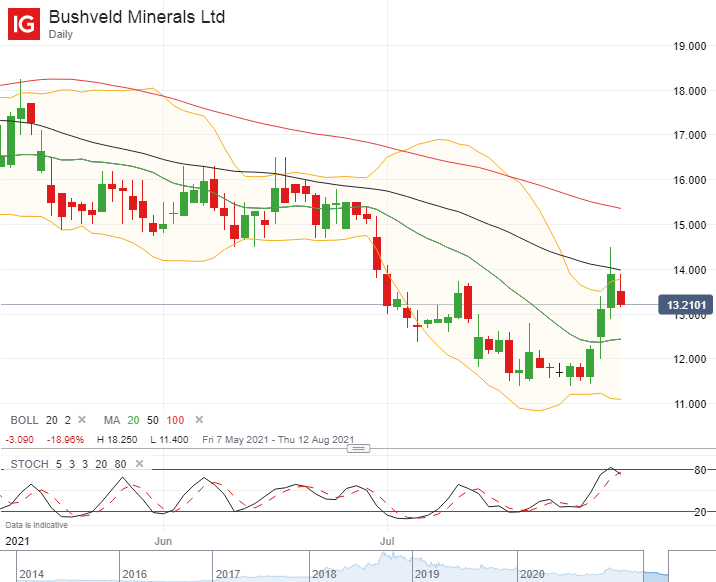
Task: Remove the STOCH 5 3 3 indicator
Action: pyautogui.click(x=139, y=464)
